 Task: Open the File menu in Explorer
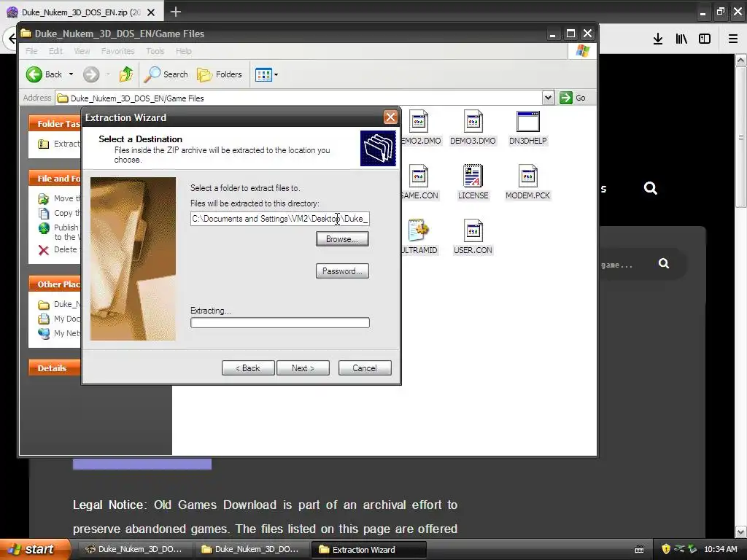tap(31, 51)
